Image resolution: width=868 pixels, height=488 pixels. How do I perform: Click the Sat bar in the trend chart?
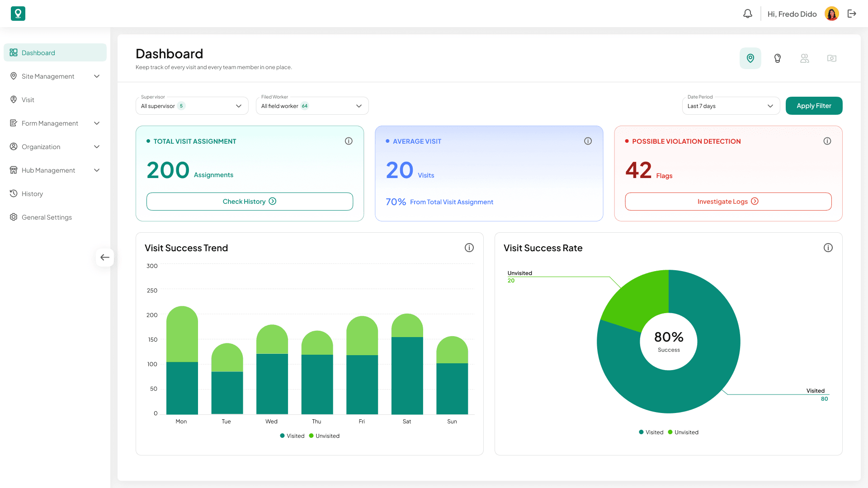(407, 364)
